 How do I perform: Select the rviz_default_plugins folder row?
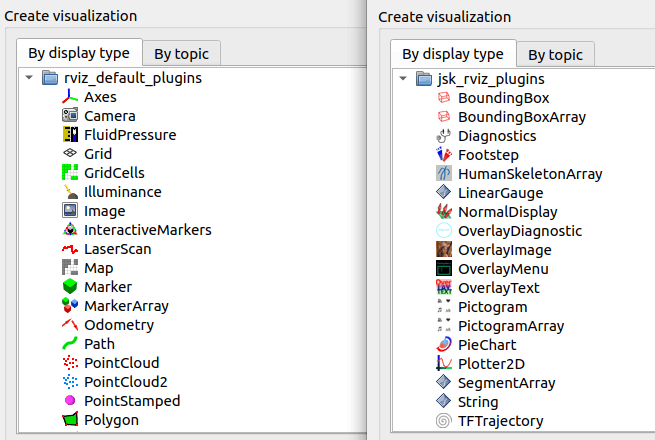point(192,78)
